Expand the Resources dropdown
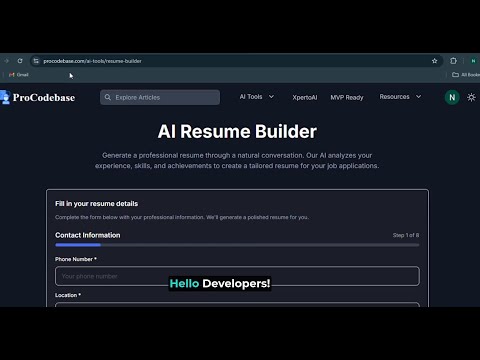The height and width of the screenshot is (360, 480). click(x=400, y=97)
